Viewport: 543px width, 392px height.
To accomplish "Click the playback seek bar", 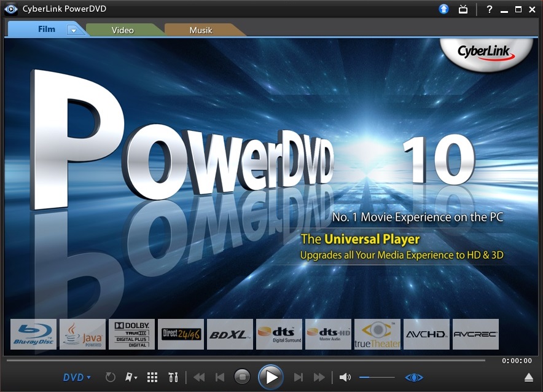I will coord(246,361).
